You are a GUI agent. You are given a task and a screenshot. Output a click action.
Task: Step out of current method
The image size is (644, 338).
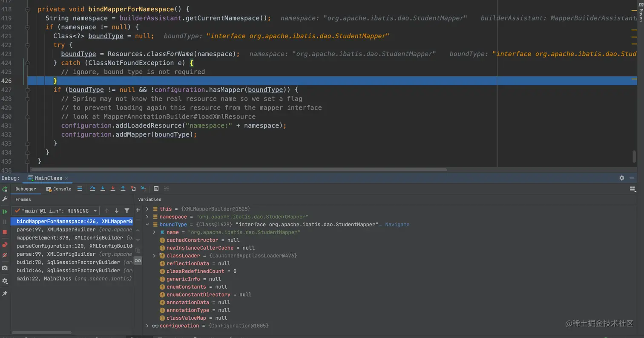coord(123,189)
